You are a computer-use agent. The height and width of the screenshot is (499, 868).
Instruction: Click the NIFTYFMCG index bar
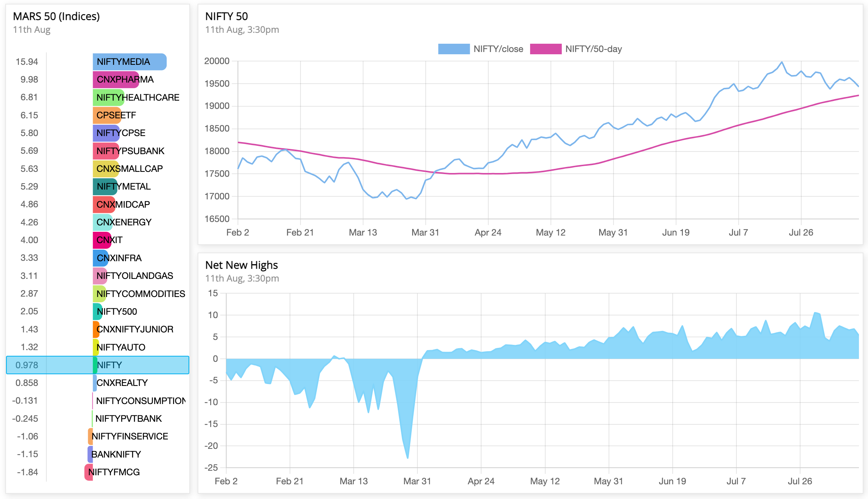89,472
